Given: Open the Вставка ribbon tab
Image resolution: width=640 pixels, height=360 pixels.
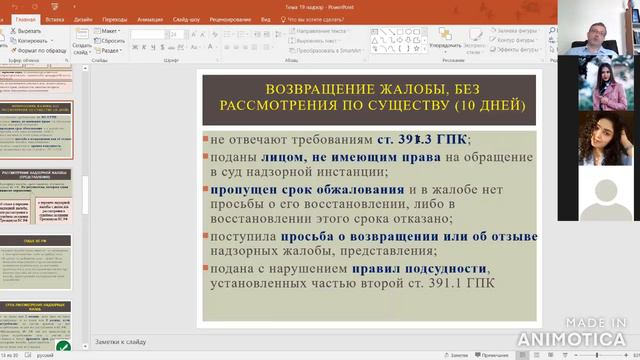Looking at the screenshot, I should tap(55, 20).
